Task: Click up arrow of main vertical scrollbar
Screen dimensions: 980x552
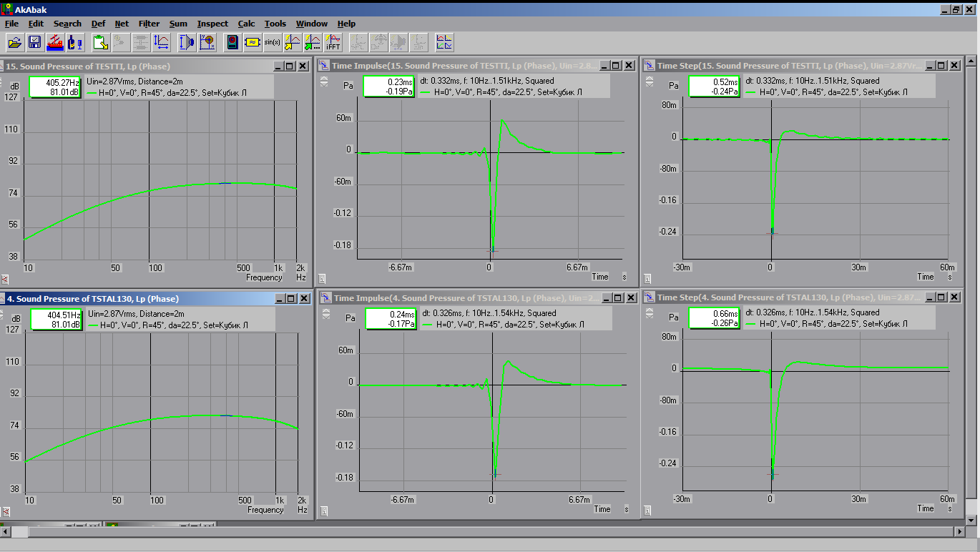Action: (972, 62)
